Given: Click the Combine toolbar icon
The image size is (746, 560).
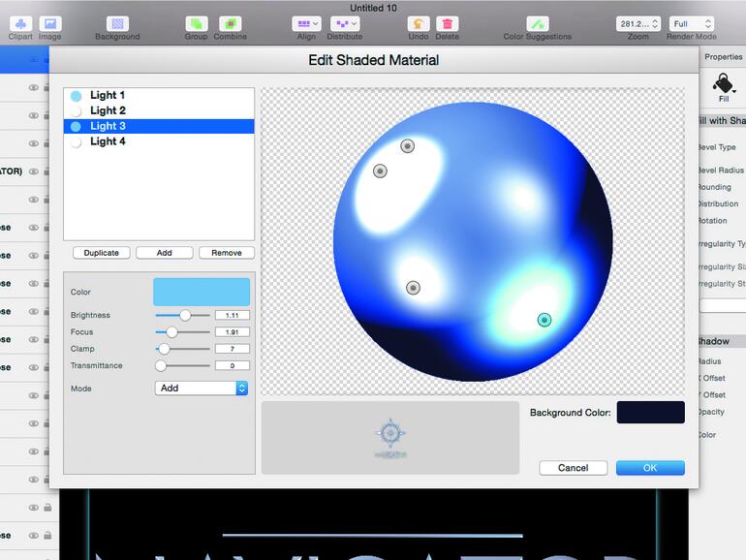Looking at the screenshot, I should pos(231,24).
